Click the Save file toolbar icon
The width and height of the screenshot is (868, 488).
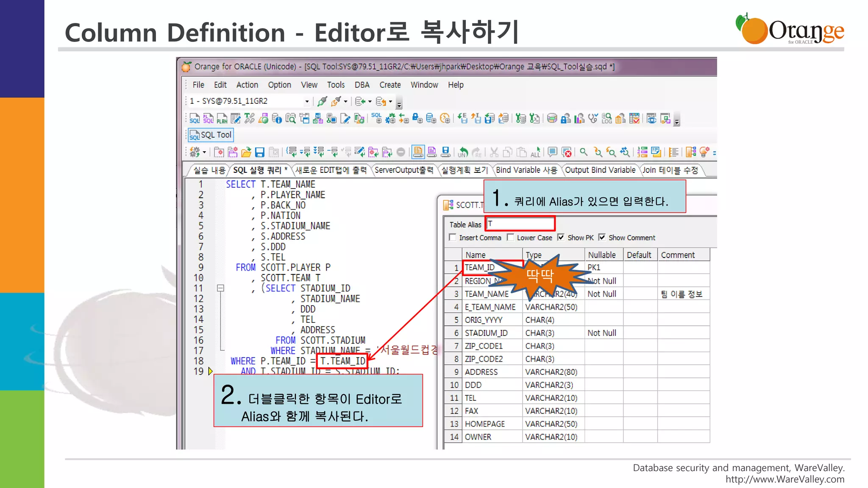(260, 152)
